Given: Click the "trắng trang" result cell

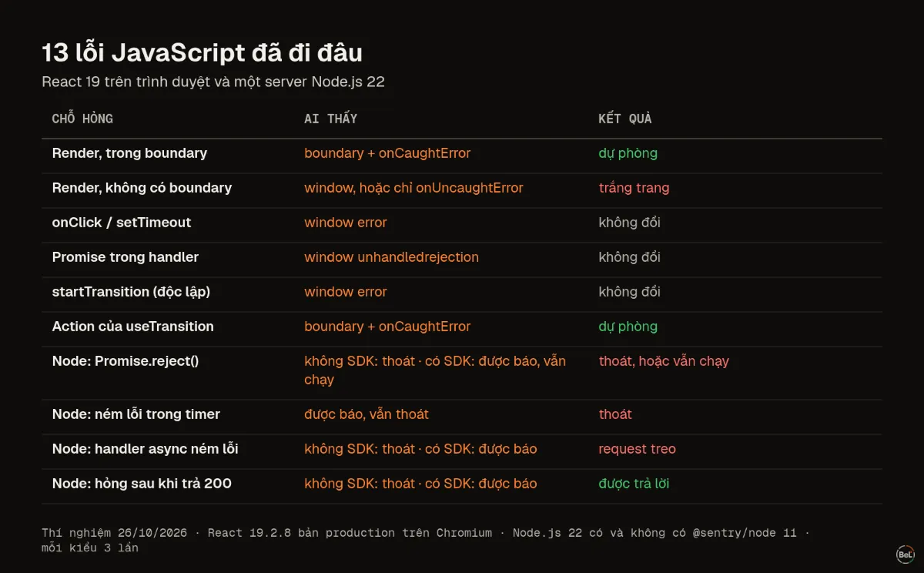Looking at the screenshot, I should 634,188.
